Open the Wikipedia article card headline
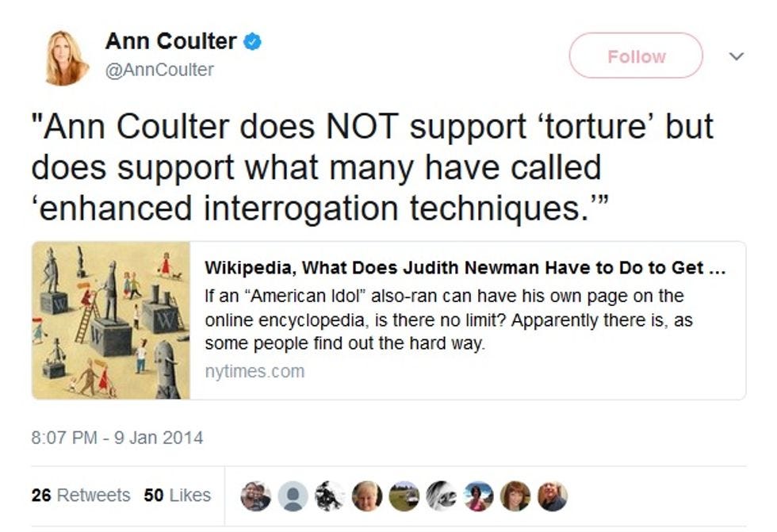This screenshot has height=532, width=777. tap(465, 268)
